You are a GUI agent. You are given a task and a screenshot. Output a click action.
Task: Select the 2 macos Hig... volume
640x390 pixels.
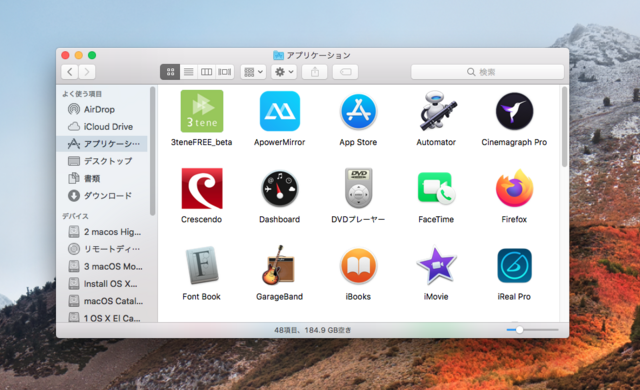[102, 232]
